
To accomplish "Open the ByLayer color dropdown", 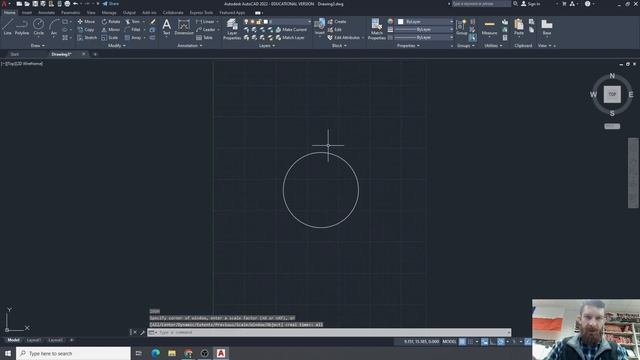I will (425, 21).
